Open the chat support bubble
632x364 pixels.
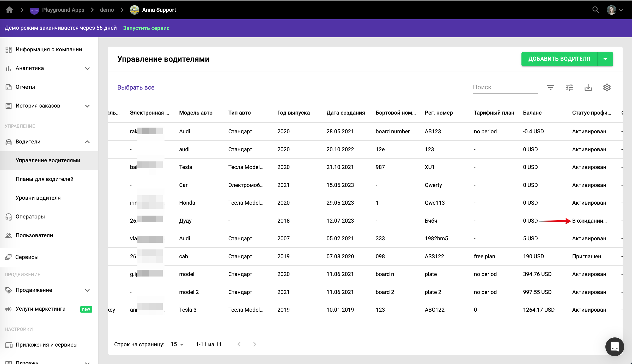(615, 347)
